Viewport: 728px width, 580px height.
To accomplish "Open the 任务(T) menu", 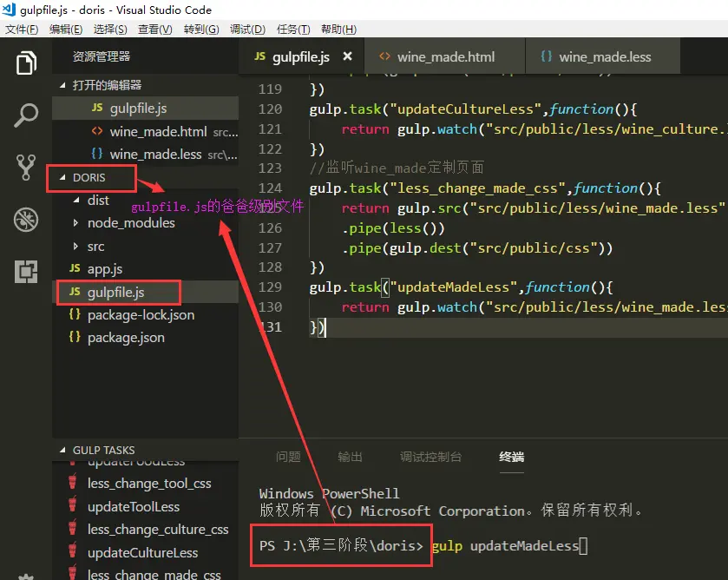I will coord(293,30).
